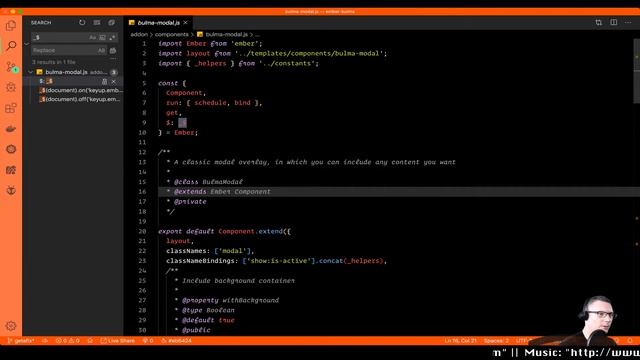Open the Explorer view in activity bar
This screenshot has height=360, width=640.
click(x=11, y=26)
